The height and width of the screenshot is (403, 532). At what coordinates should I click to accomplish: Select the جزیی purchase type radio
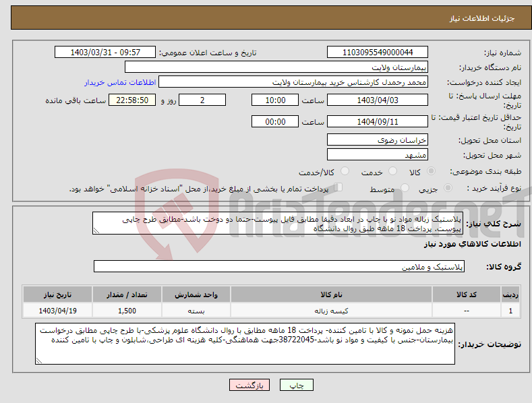[x=448, y=187]
